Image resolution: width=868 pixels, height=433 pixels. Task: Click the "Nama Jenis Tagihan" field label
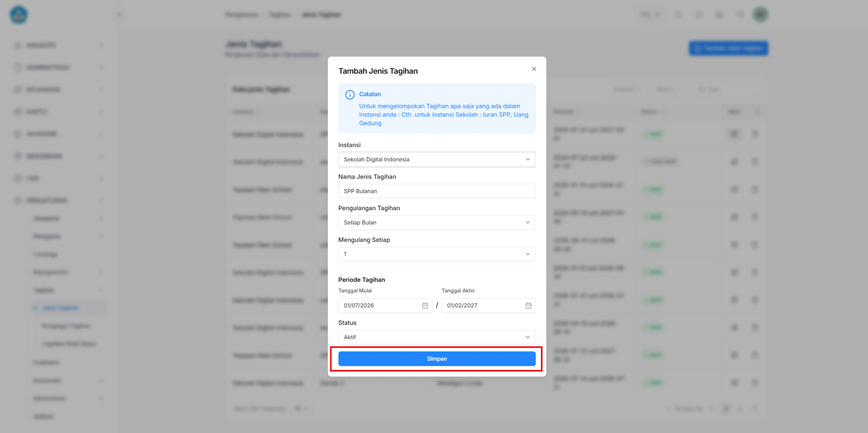(367, 177)
